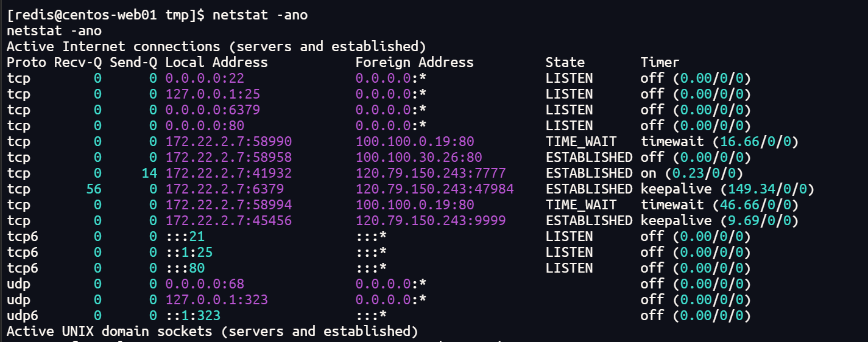Click the Foreign Address column header
The height and width of the screenshot is (342, 868).
[x=414, y=62]
